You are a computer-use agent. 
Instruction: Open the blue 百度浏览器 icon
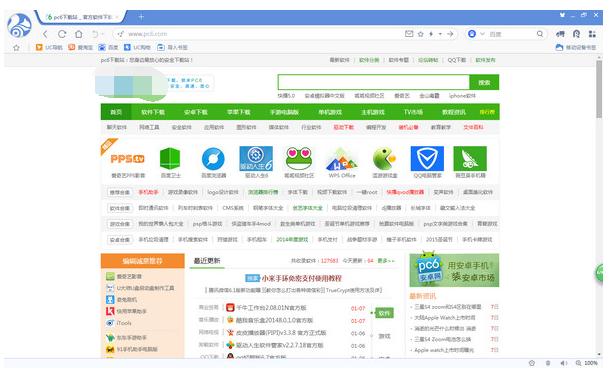tap(213, 159)
